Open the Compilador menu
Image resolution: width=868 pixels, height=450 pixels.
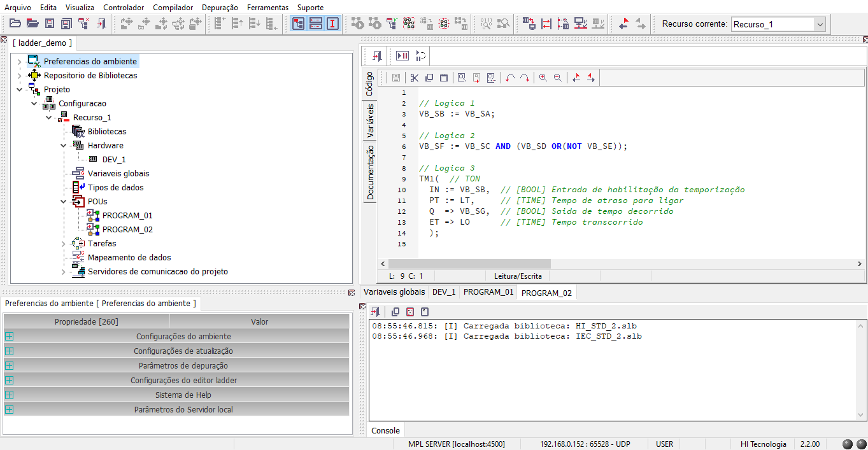coord(173,8)
